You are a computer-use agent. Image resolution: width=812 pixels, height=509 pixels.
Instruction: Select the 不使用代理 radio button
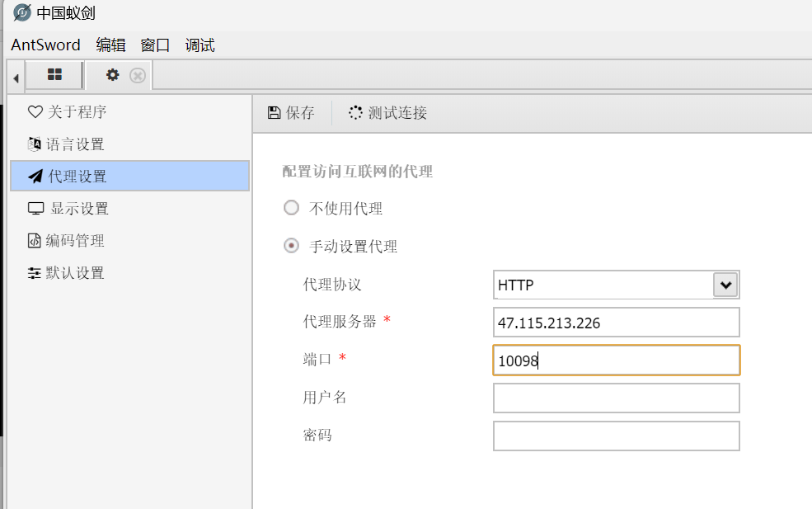[x=291, y=208]
